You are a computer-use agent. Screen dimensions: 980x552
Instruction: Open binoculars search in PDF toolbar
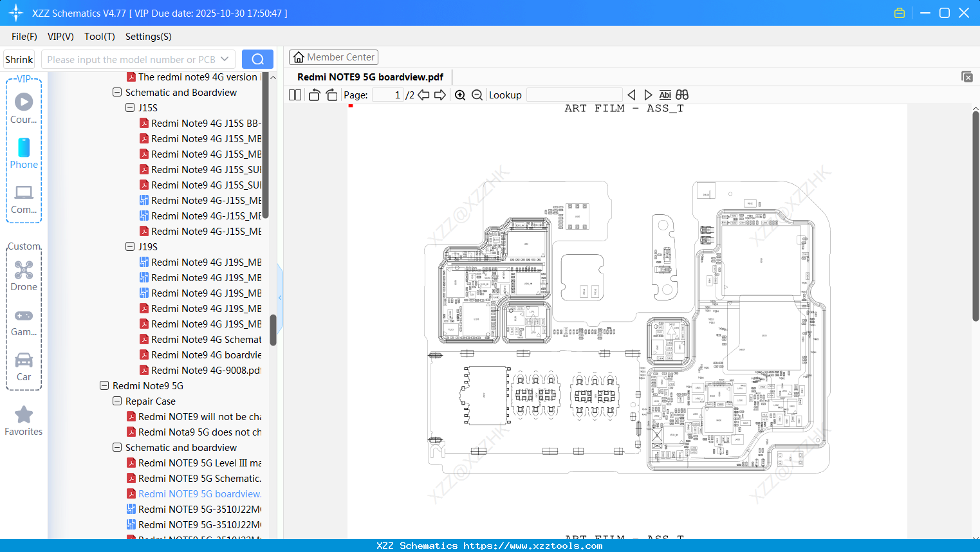[x=681, y=94]
